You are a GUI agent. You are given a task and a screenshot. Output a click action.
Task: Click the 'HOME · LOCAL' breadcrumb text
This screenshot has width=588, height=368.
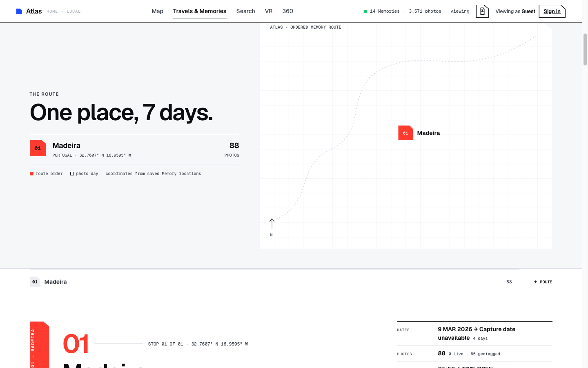click(x=64, y=11)
